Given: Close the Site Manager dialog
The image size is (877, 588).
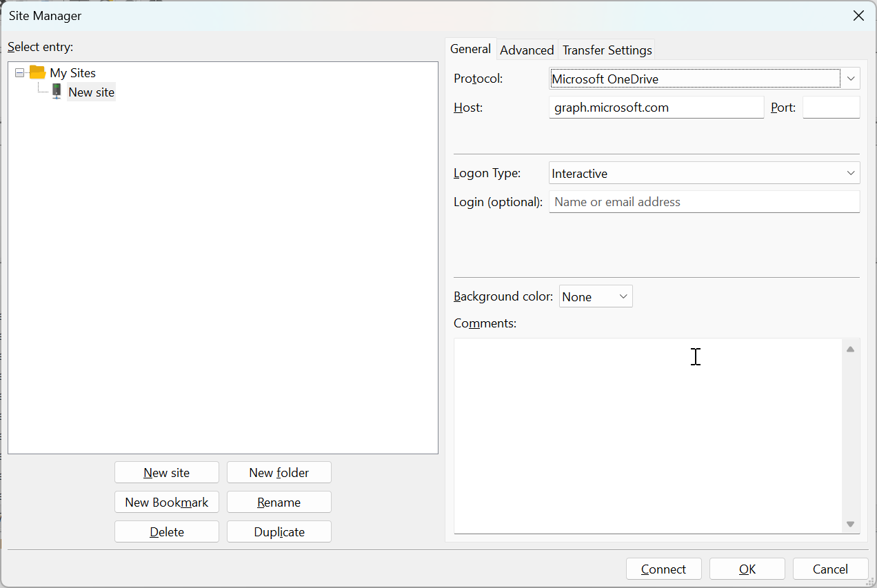Looking at the screenshot, I should [x=858, y=15].
